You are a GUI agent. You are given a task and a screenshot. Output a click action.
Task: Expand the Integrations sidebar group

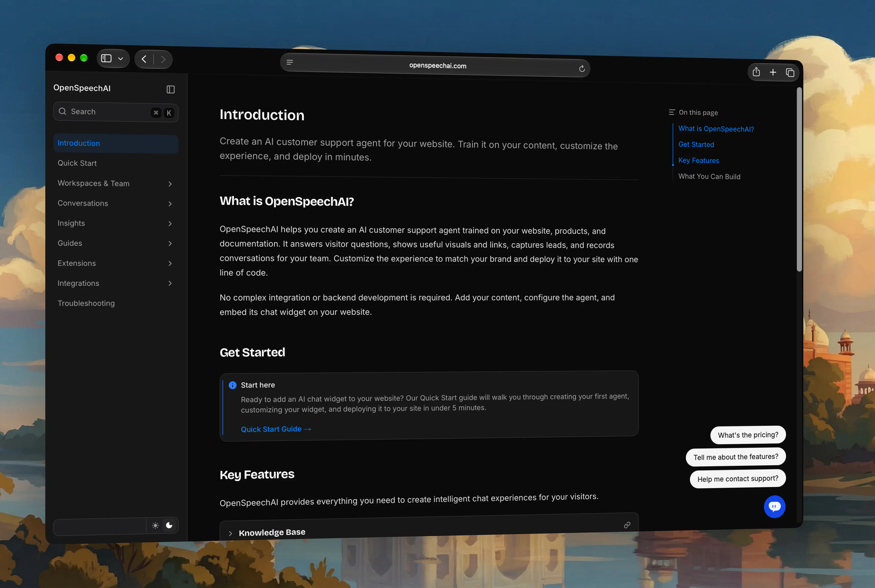170,283
